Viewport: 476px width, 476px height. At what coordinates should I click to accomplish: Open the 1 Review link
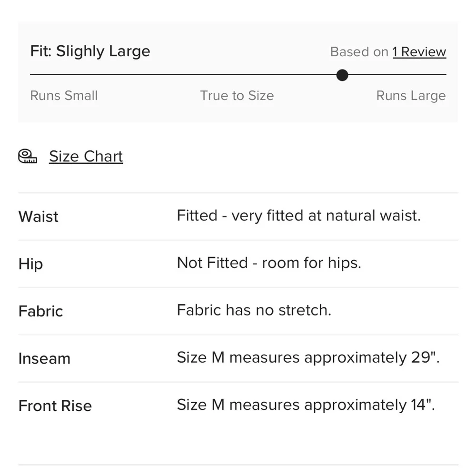419,52
